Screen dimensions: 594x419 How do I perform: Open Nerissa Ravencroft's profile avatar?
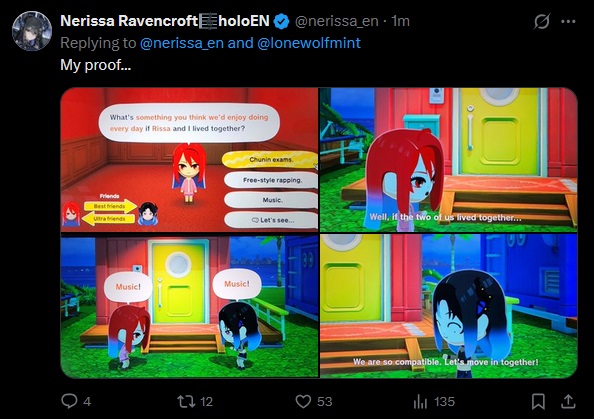click(x=32, y=31)
